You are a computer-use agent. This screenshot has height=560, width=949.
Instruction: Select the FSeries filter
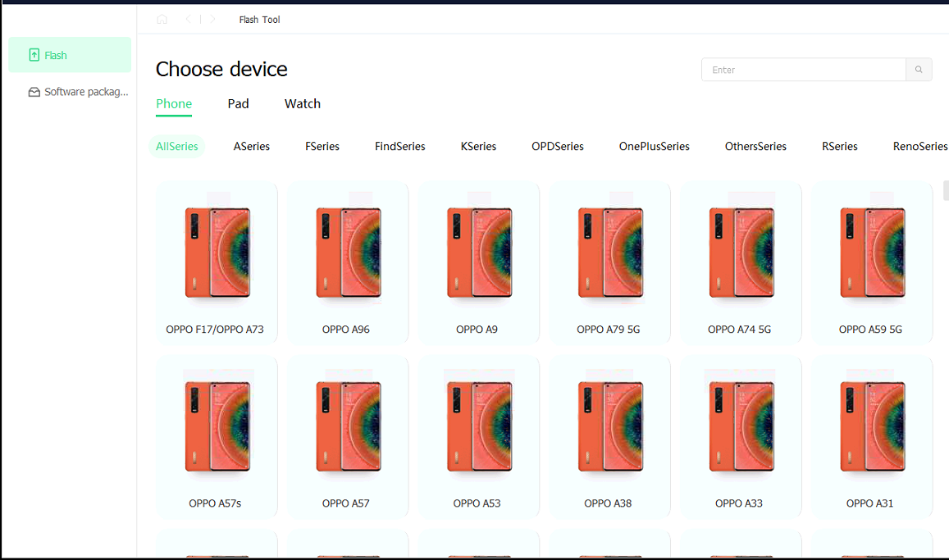322,146
